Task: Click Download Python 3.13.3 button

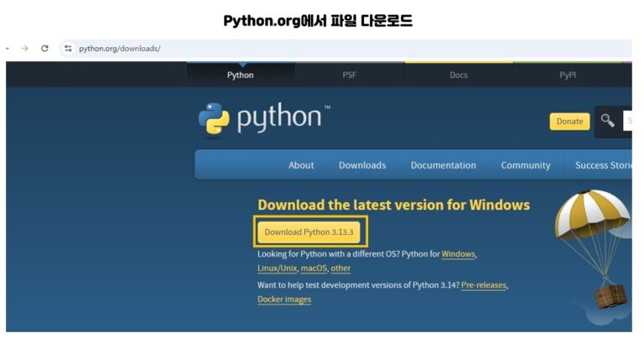Action: coord(309,232)
